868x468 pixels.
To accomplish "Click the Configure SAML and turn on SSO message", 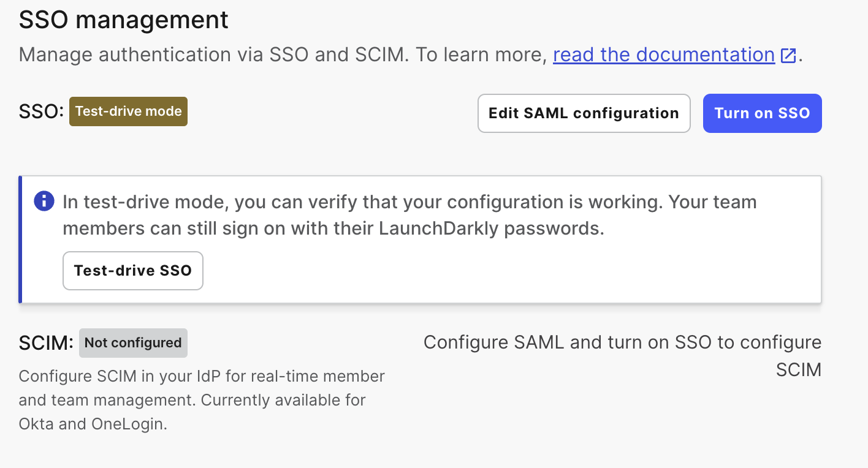I will pos(622,355).
